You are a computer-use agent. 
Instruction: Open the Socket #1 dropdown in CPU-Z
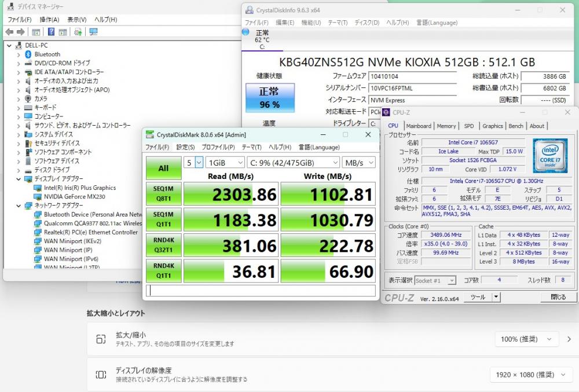coord(435,280)
